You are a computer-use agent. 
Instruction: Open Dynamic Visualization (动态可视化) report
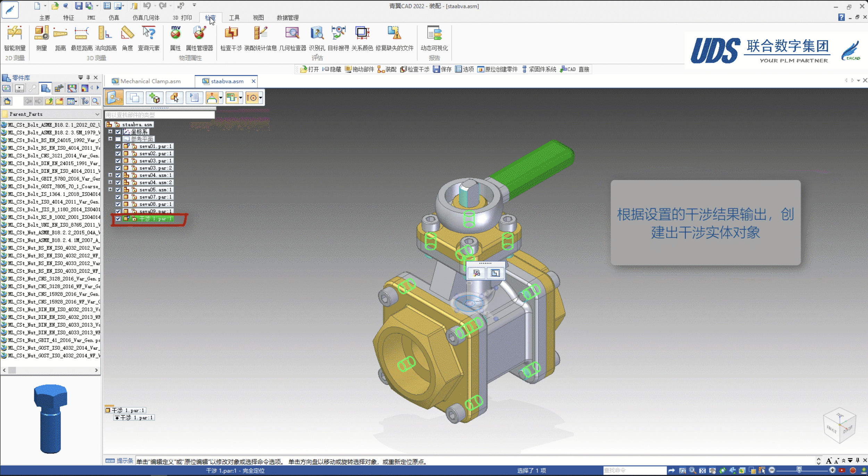434,39
